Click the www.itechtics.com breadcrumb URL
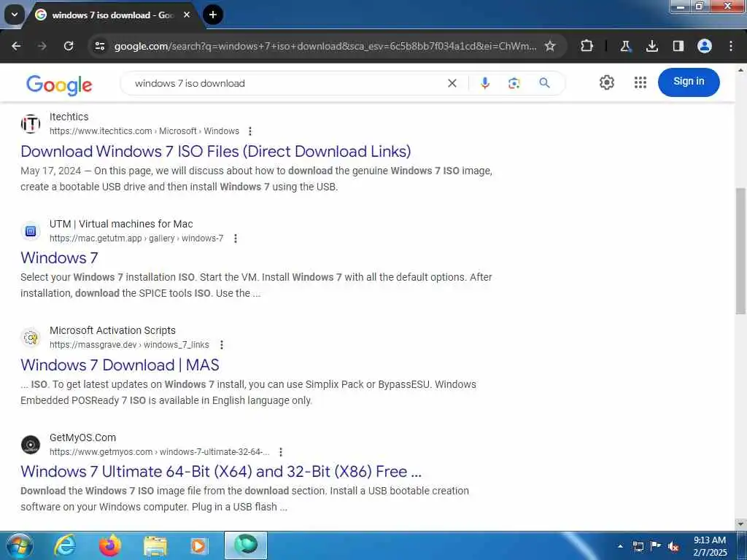747x560 pixels. pyautogui.click(x=144, y=131)
